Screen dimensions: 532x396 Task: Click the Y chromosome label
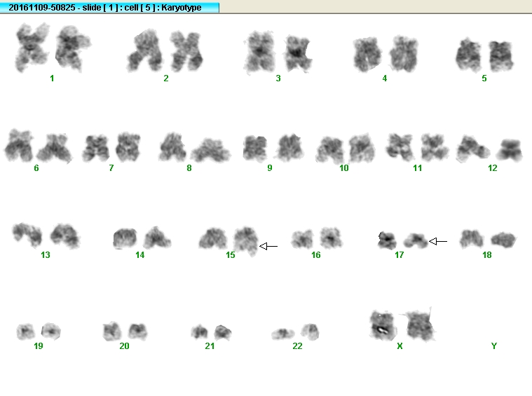494,346
